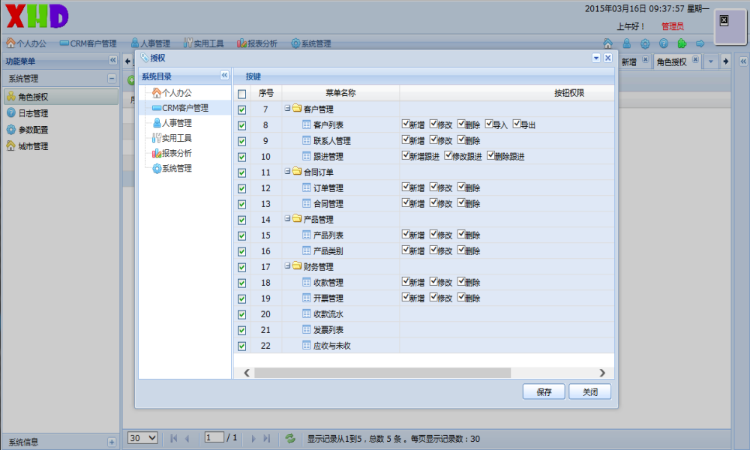
Task: Toggle the select-all header checkbox
Action: pyautogui.click(x=242, y=94)
